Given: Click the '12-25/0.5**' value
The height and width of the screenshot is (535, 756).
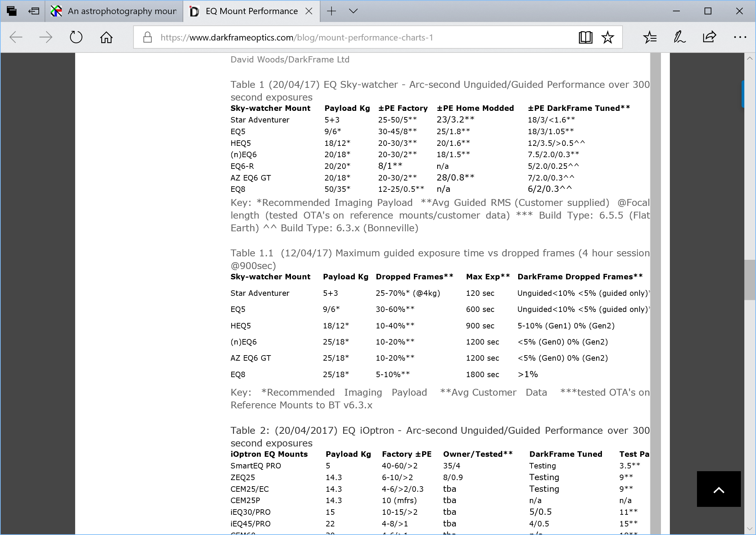Looking at the screenshot, I should (x=401, y=189).
